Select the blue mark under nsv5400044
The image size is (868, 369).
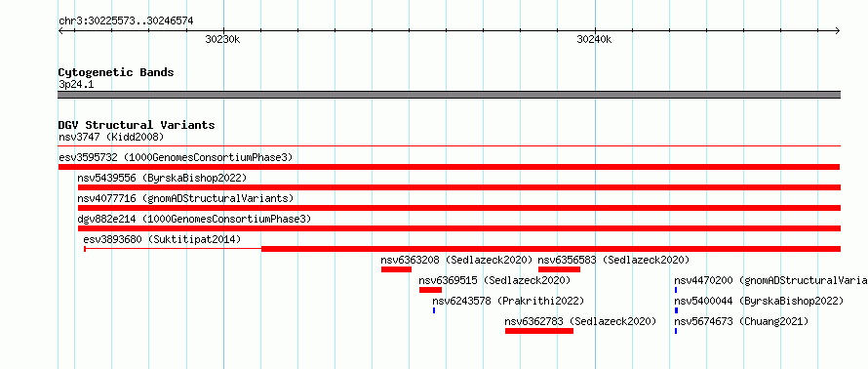pos(676,310)
